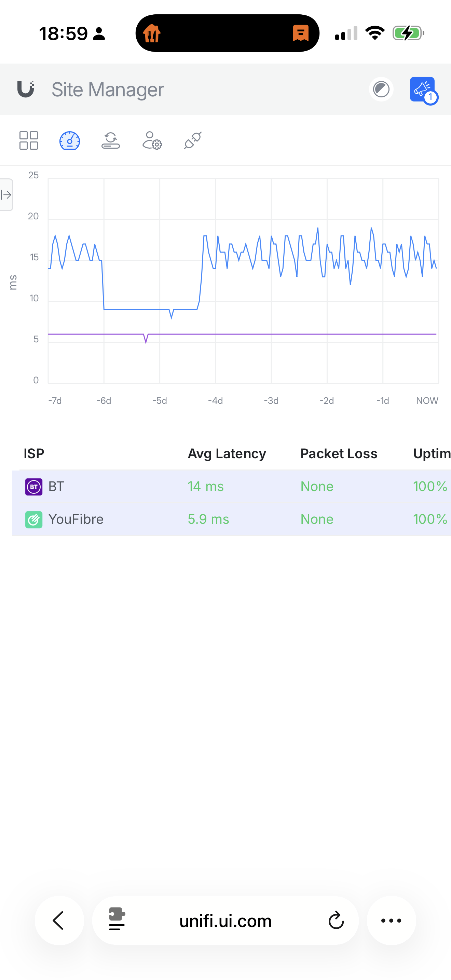Viewport: 451px width, 980px height.
Task: Tap the unifi.ui.com address field
Action: pyautogui.click(x=225, y=920)
